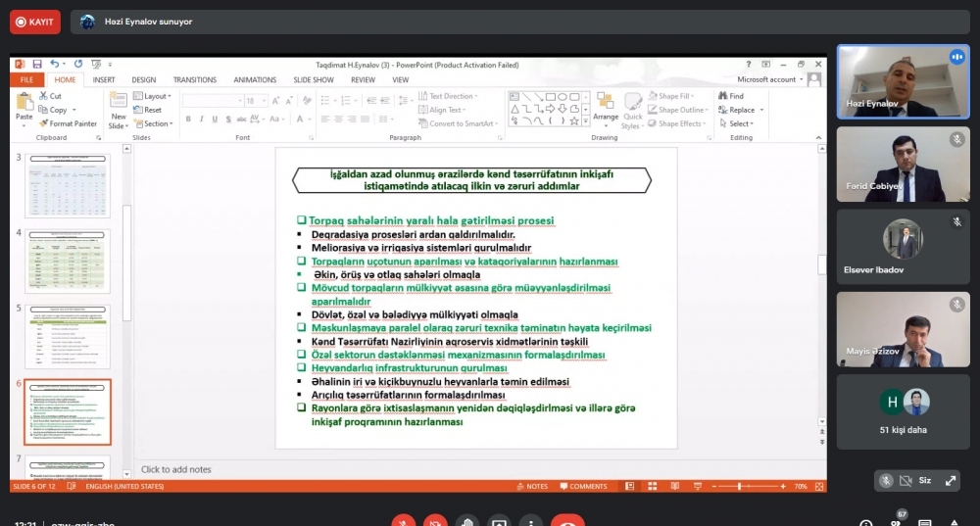Screen dimensions: 980x526
Task: Adjust the zoom slider in status bar
Action: point(739,486)
